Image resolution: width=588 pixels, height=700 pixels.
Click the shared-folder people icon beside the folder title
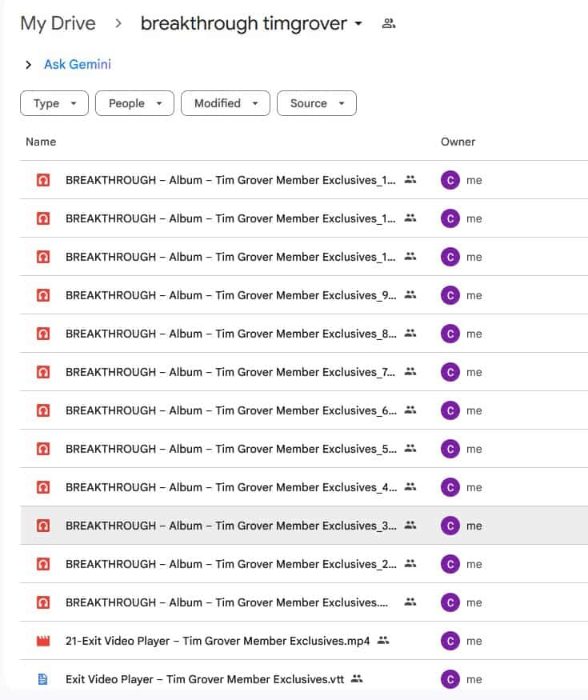[389, 23]
